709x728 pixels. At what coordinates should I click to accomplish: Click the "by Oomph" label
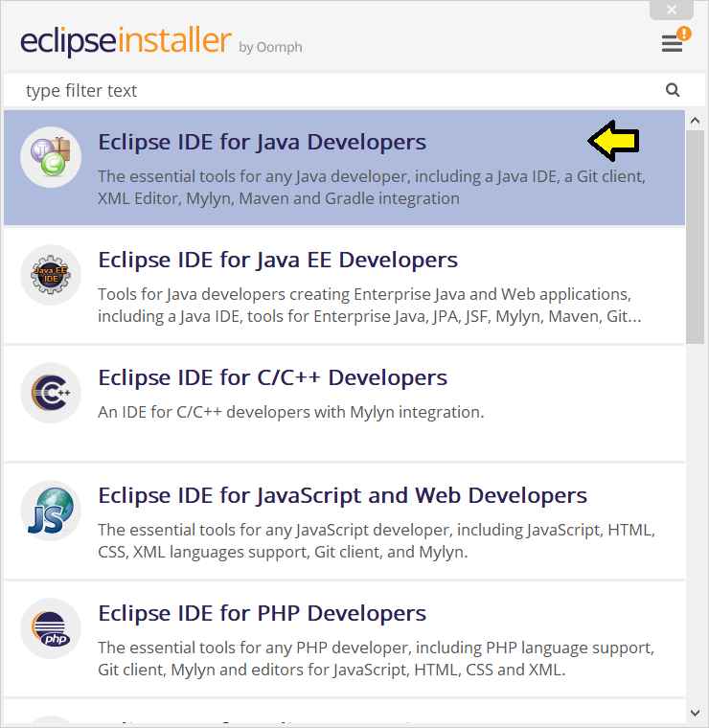pyautogui.click(x=271, y=47)
